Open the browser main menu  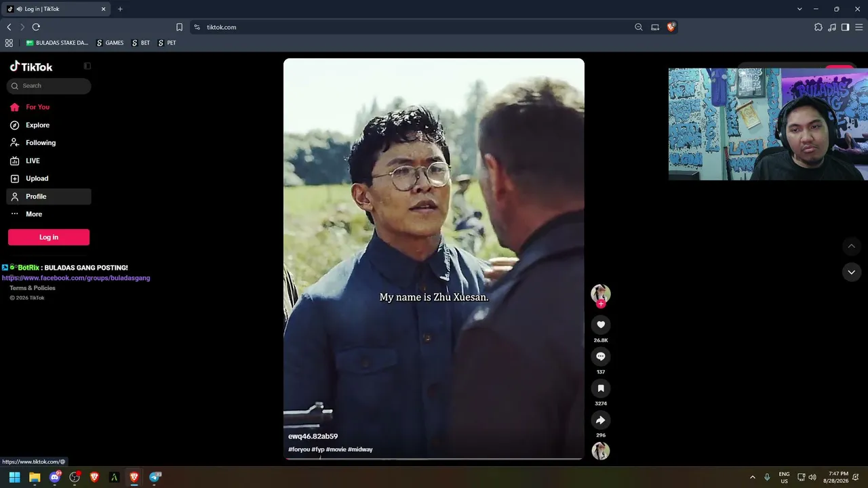coord(859,27)
